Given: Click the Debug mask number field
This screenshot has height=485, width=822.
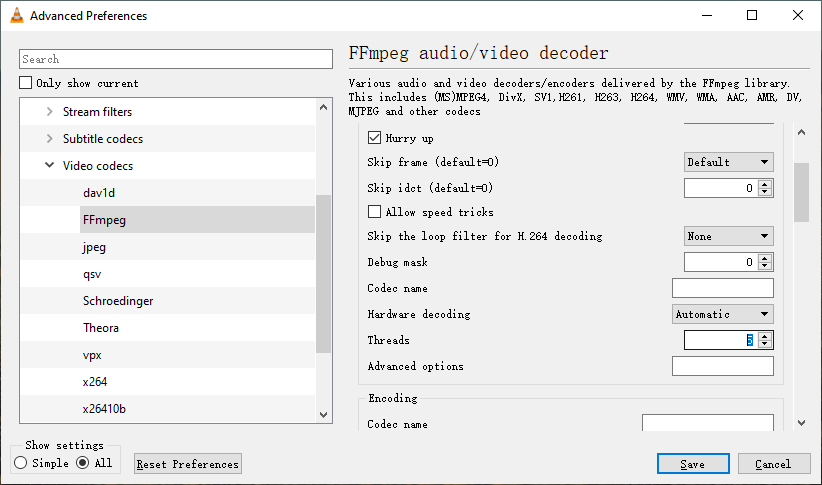Looking at the screenshot, I should click(x=721, y=262).
